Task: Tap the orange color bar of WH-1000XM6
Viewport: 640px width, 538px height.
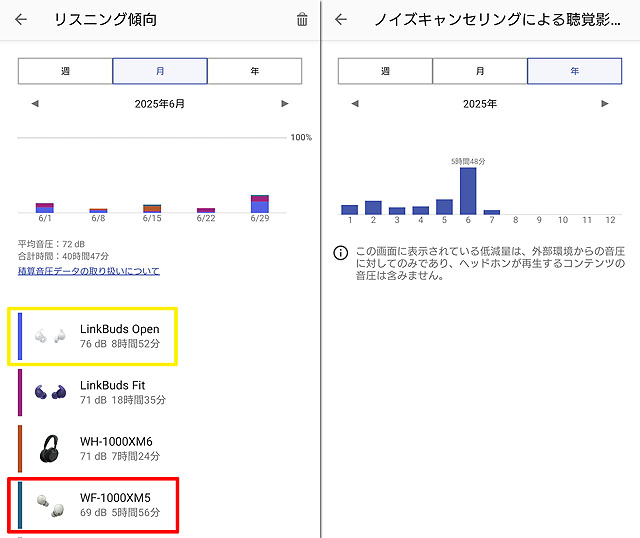Action: [20, 449]
